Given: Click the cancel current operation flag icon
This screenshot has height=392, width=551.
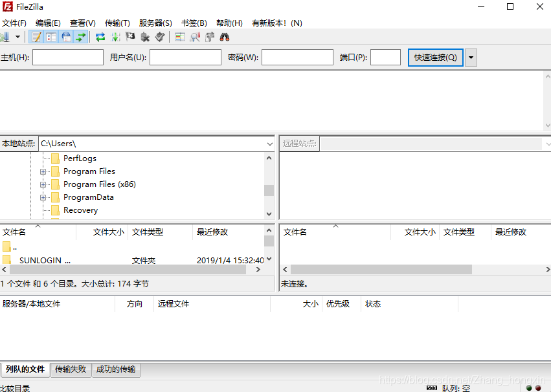Looking at the screenshot, I should [x=130, y=36].
